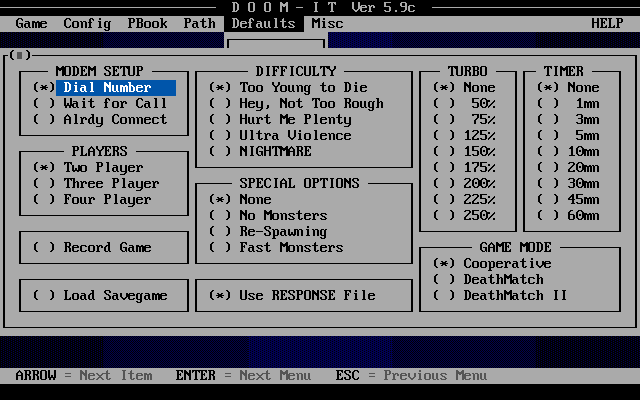Close the dialog using the window close box
640x400 pixels.
click(20, 55)
